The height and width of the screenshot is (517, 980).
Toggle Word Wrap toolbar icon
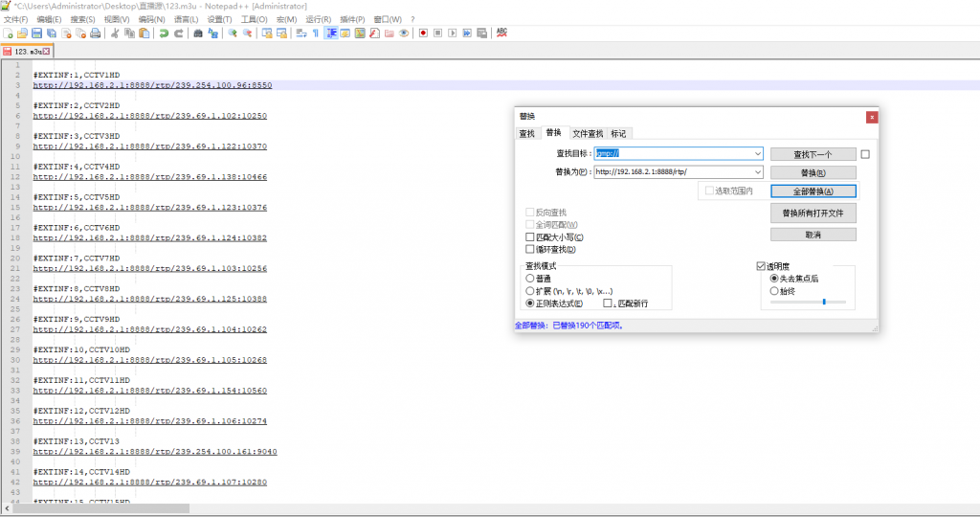tap(301, 34)
